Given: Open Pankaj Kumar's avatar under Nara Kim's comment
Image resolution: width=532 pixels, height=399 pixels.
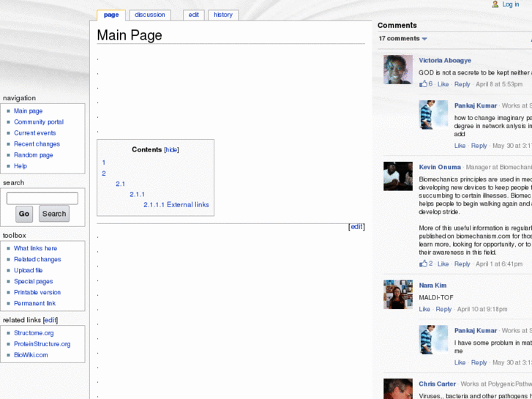Looking at the screenshot, I should tap(433, 340).
